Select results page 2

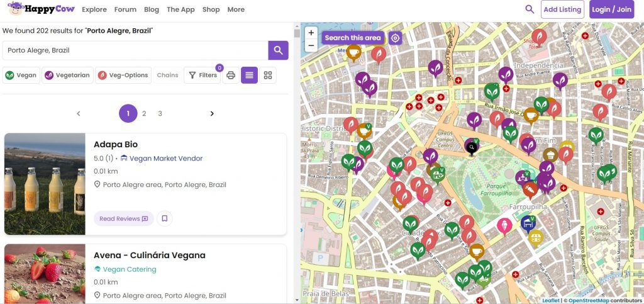tap(144, 114)
